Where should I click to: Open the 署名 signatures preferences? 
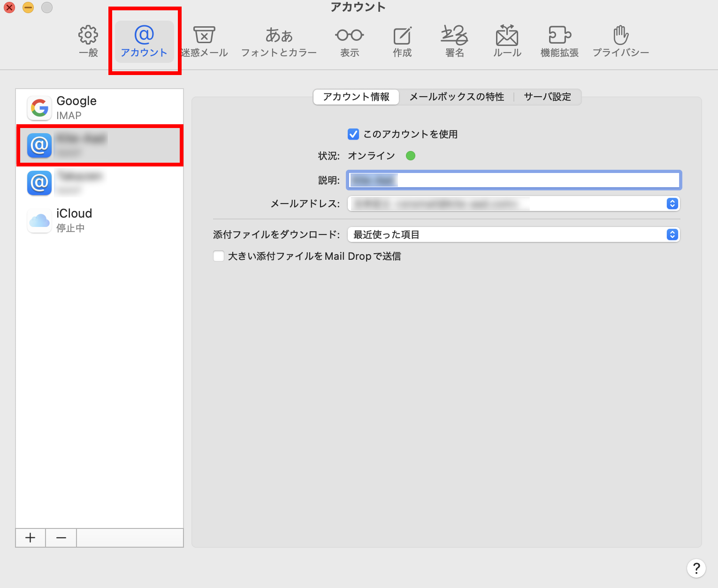tap(454, 41)
